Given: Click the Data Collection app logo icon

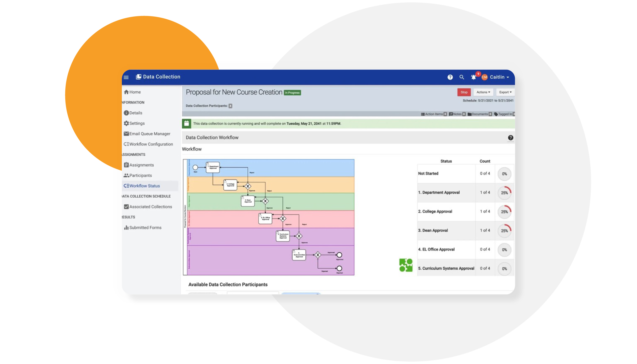Looking at the screenshot, I should [x=138, y=77].
